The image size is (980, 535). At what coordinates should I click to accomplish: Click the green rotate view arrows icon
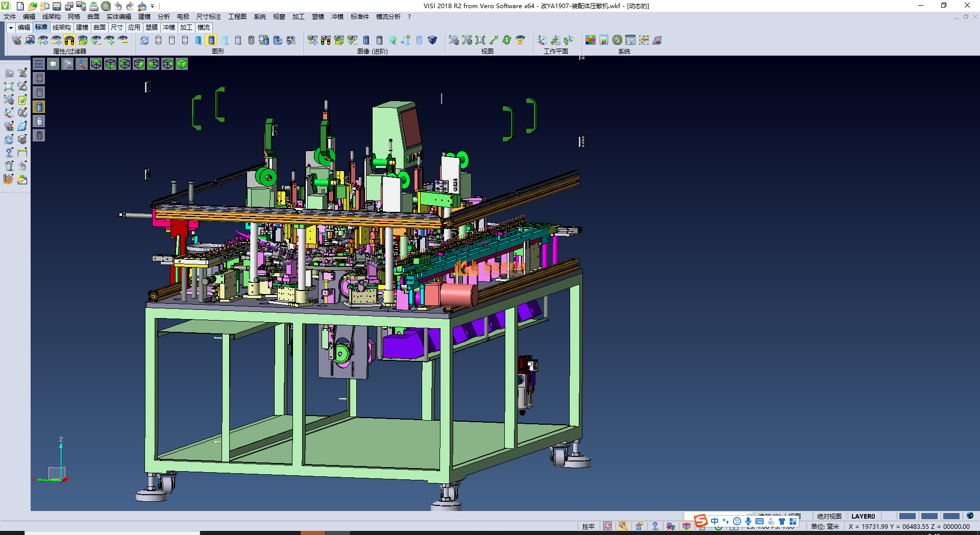506,40
